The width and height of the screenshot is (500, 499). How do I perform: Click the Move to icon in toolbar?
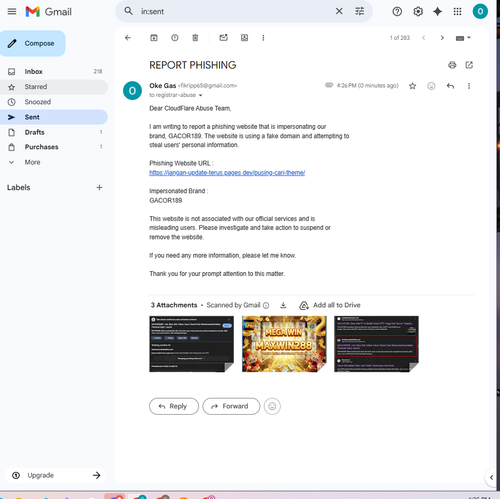(244, 38)
